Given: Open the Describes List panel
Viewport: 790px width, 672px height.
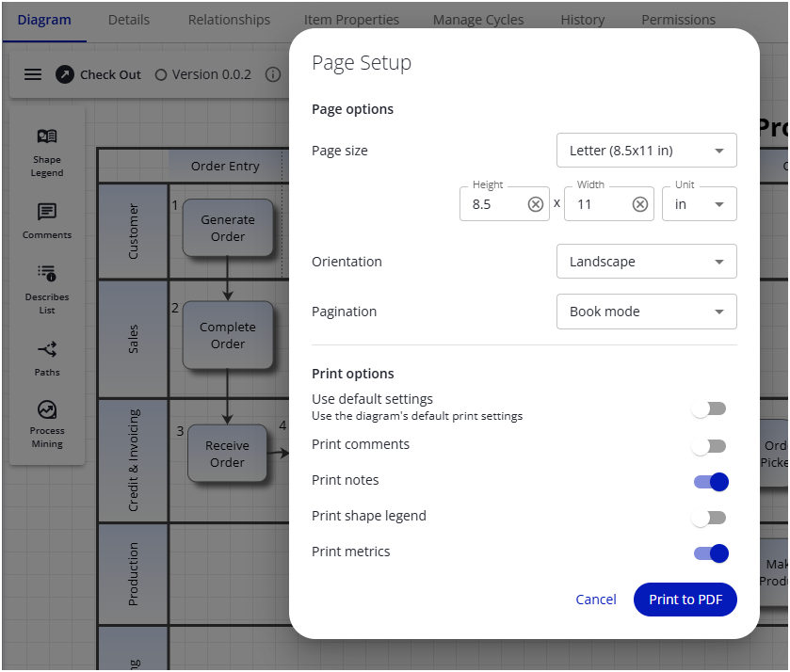Looking at the screenshot, I should (x=47, y=289).
